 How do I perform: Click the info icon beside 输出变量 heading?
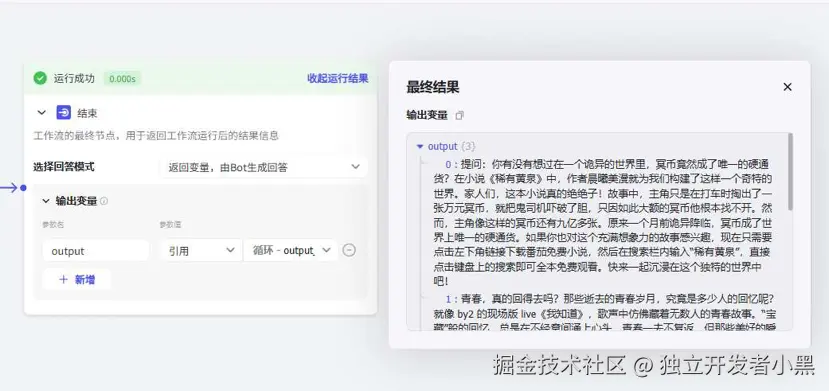(104, 201)
